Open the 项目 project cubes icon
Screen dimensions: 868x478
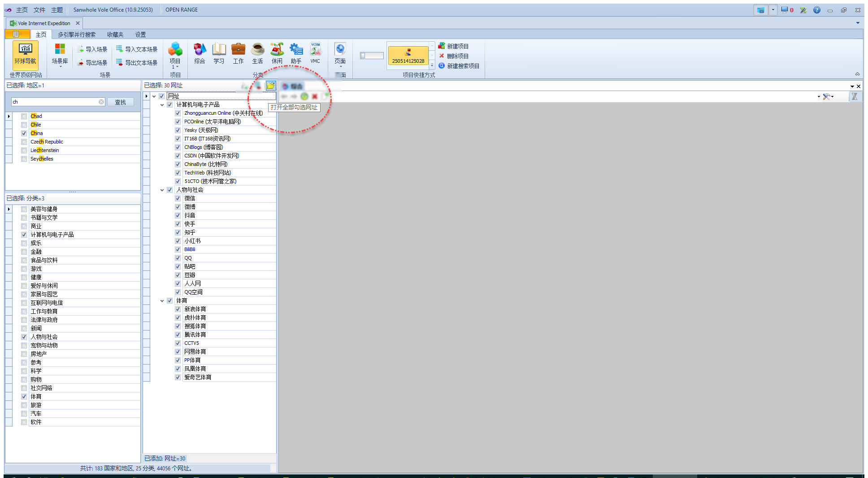point(175,49)
